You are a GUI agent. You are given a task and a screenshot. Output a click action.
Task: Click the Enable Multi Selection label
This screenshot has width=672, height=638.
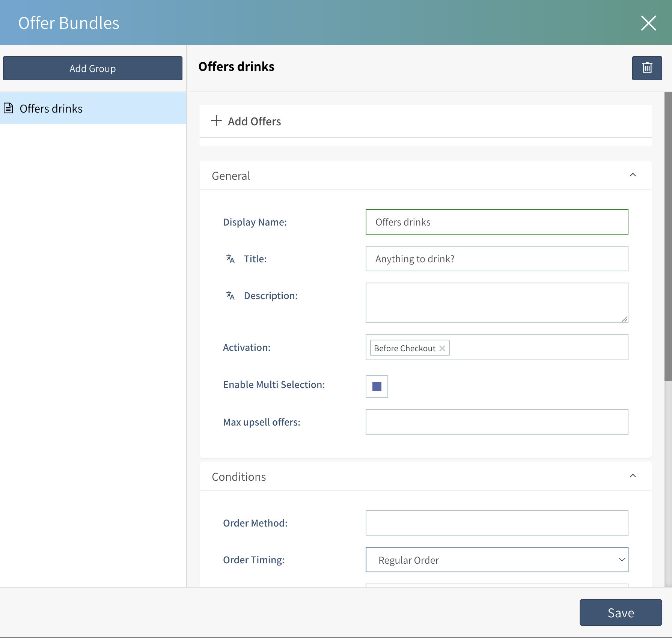tap(274, 385)
